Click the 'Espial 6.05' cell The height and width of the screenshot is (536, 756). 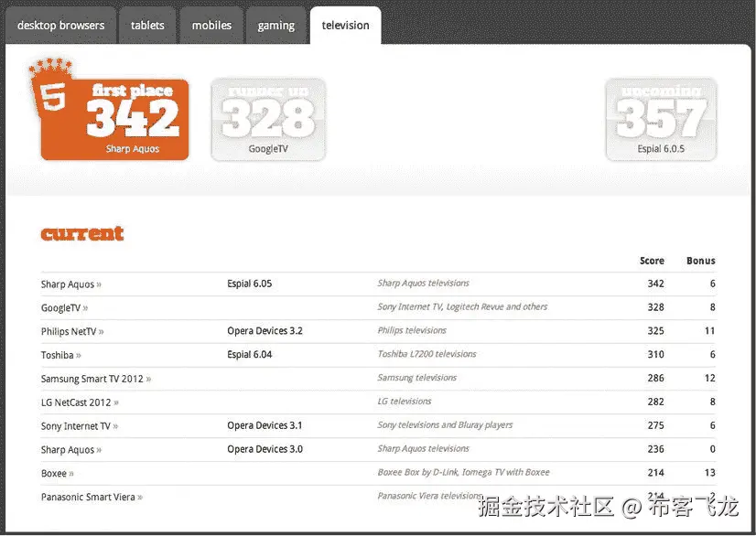(x=250, y=284)
